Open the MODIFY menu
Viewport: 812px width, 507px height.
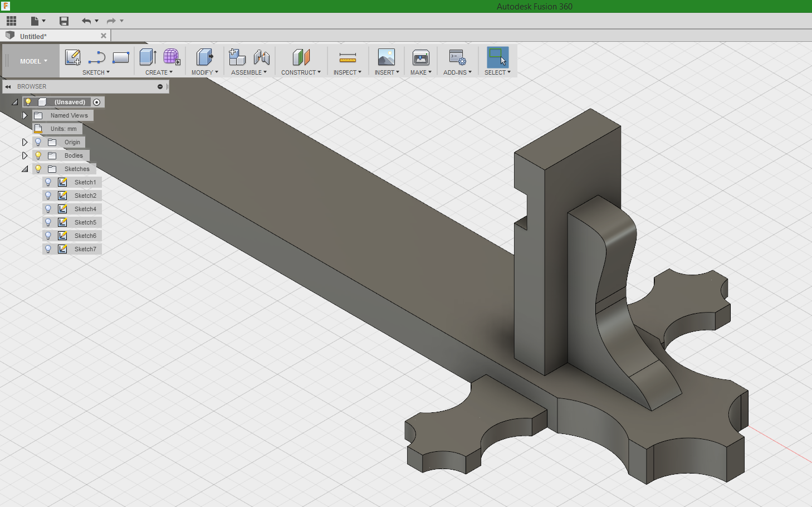(x=204, y=72)
